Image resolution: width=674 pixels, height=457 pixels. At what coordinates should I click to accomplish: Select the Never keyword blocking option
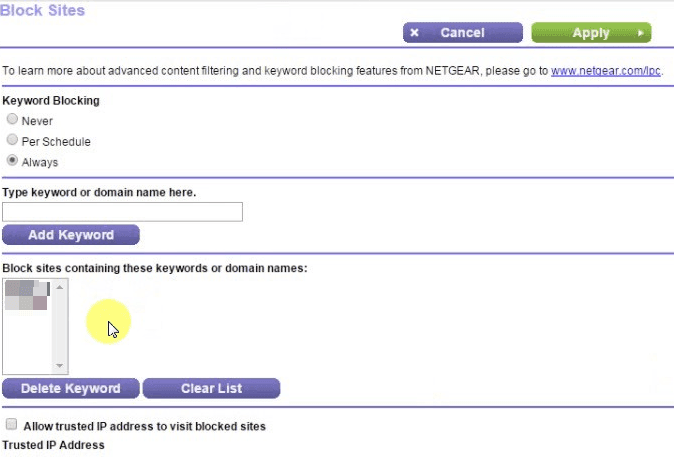tap(12, 120)
